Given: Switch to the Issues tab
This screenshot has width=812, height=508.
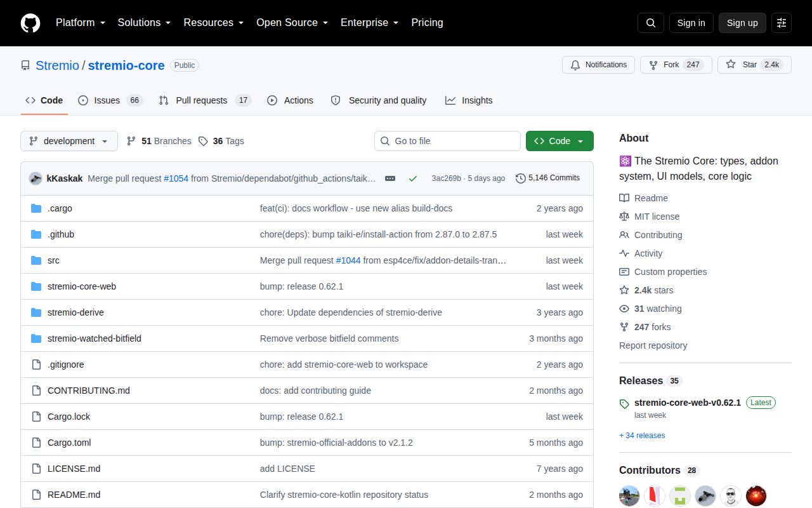Looking at the screenshot, I should click(110, 100).
